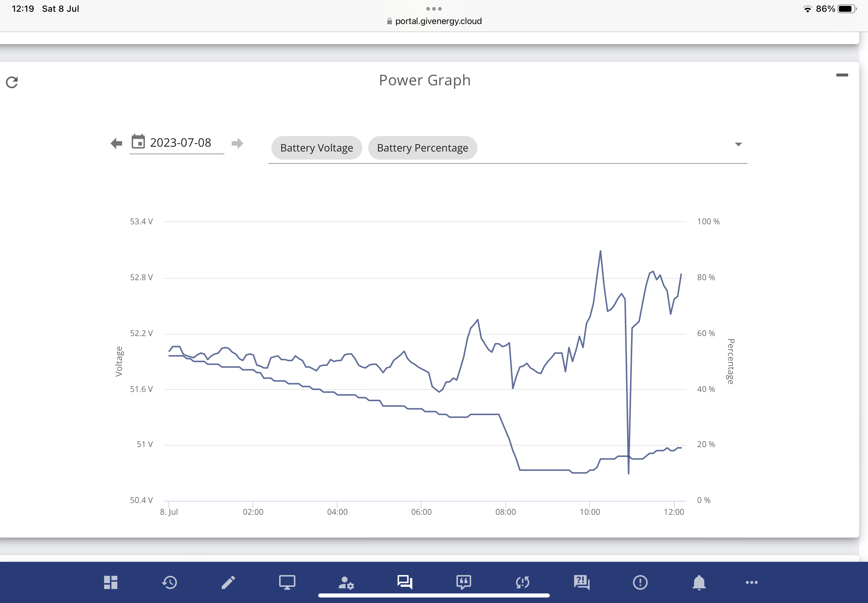
Task: Refresh the Power Graph data
Action: coord(12,82)
